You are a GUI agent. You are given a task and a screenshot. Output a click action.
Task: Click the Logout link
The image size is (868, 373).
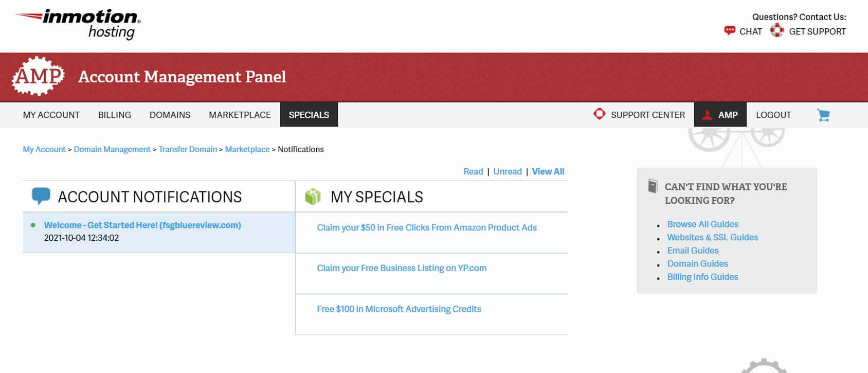773,115
